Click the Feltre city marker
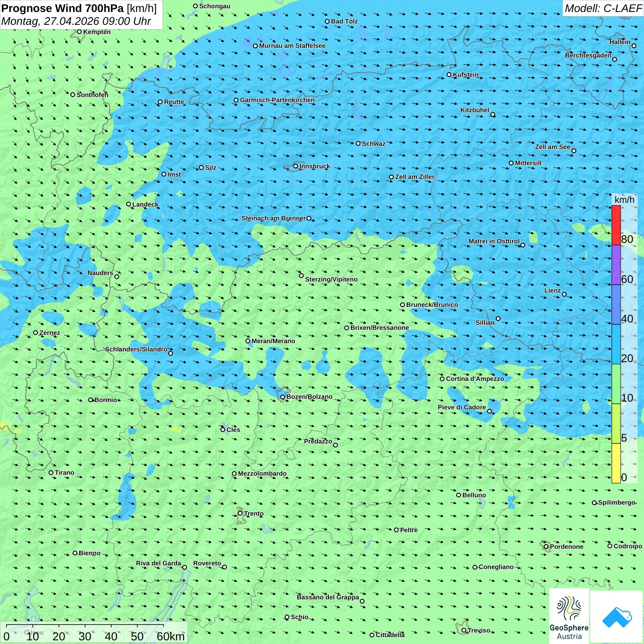Screen dimensions: 644x644 [x=397, y=530]
